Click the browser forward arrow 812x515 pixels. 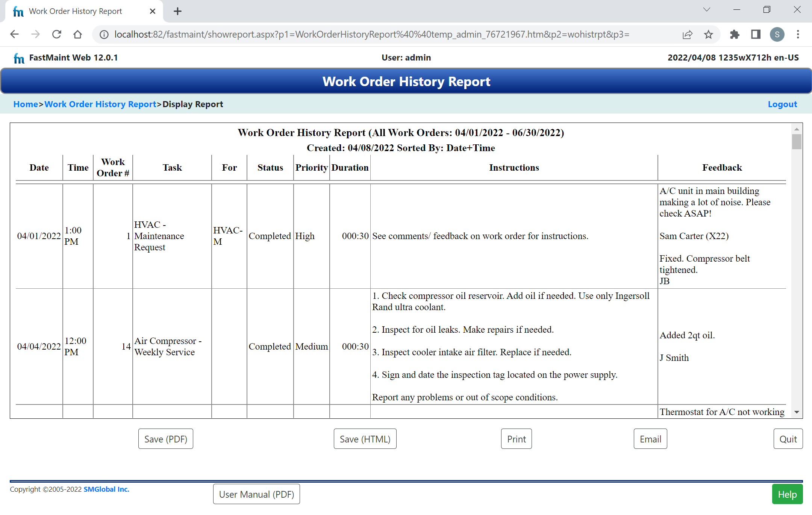35,35
